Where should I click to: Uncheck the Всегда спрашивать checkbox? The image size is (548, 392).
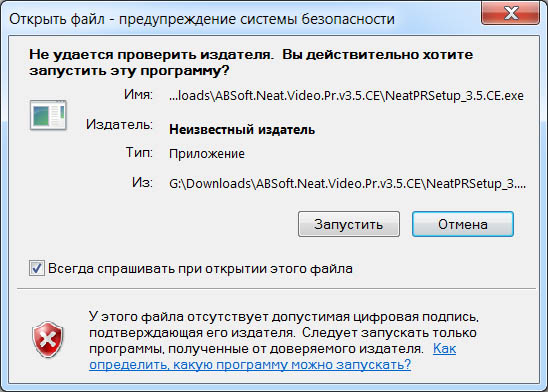[x=37, y=268]
